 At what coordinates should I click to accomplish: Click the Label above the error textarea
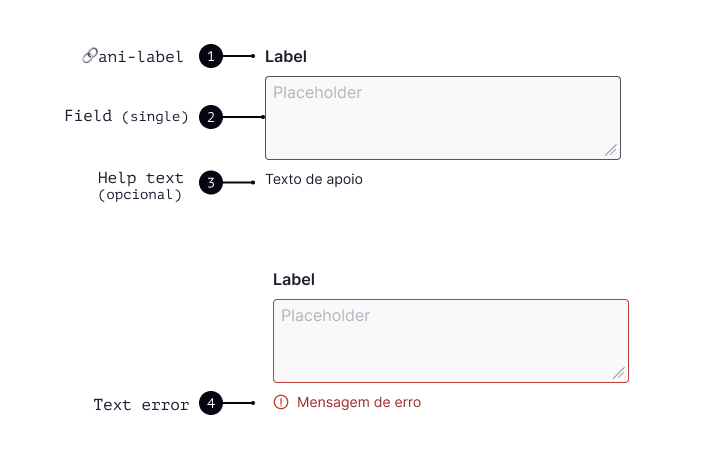click(293, 280)
